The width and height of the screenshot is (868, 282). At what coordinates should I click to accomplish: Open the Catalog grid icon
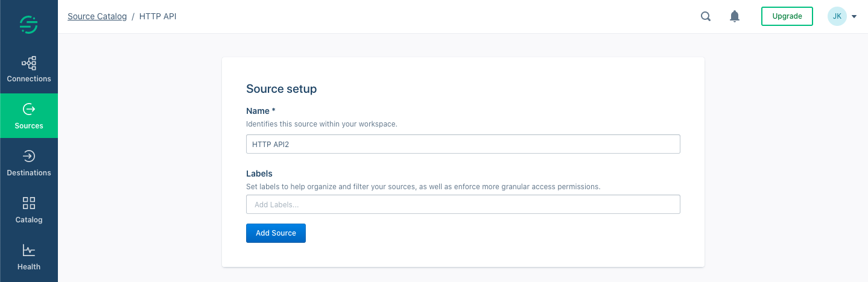(x=29, y=203)
